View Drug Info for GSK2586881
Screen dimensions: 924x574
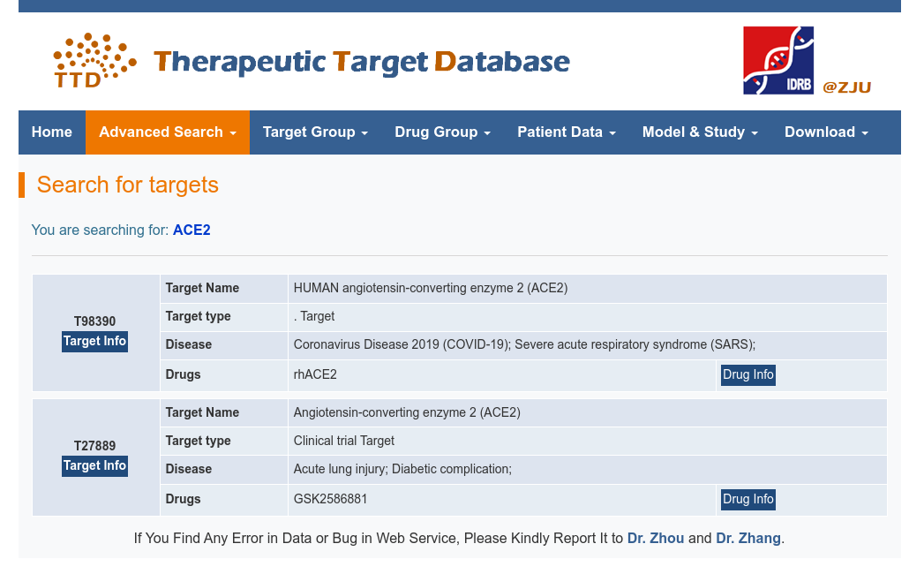pyautogui.click(x=748, y=500)
